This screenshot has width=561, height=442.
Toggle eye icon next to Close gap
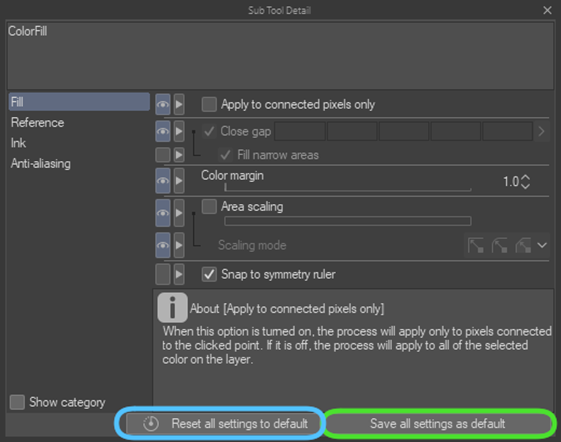pyautogui.click(x=163, y=131)
